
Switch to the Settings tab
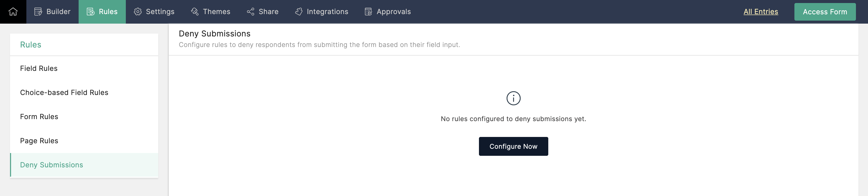tap(160, 12)
